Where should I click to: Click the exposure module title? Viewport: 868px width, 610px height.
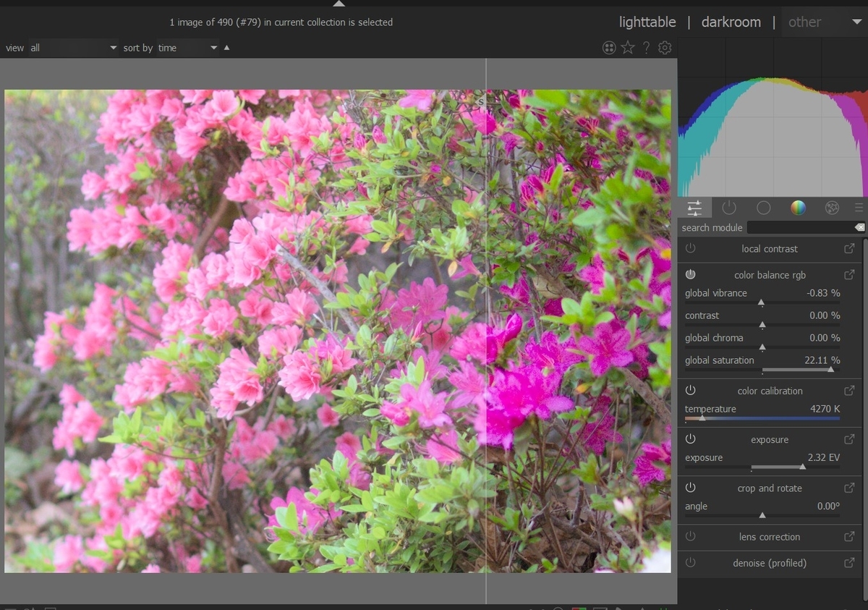770,439
